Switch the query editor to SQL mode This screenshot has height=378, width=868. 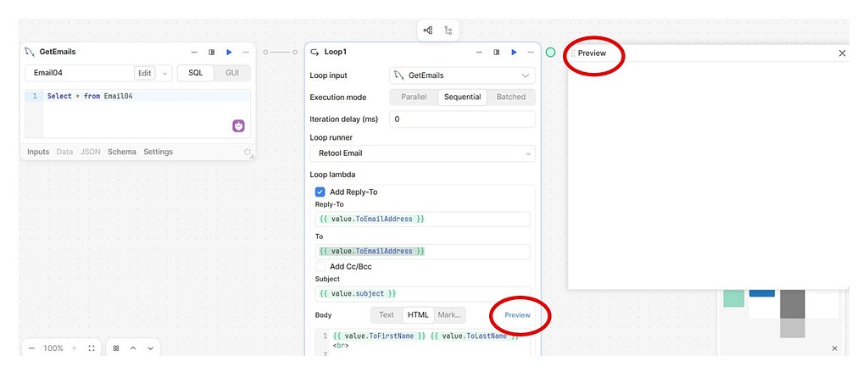tap(196, 73)
